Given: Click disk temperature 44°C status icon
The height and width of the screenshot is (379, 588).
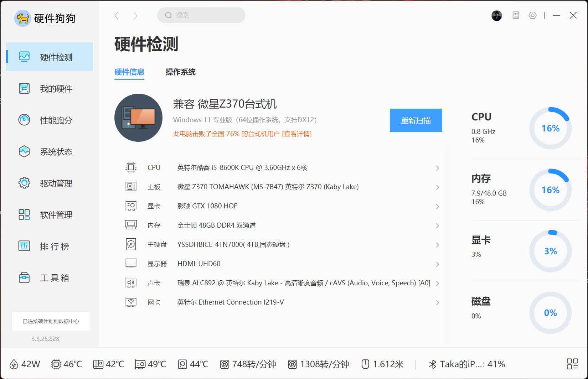Looking at the screenshot, I should [182, 364].
